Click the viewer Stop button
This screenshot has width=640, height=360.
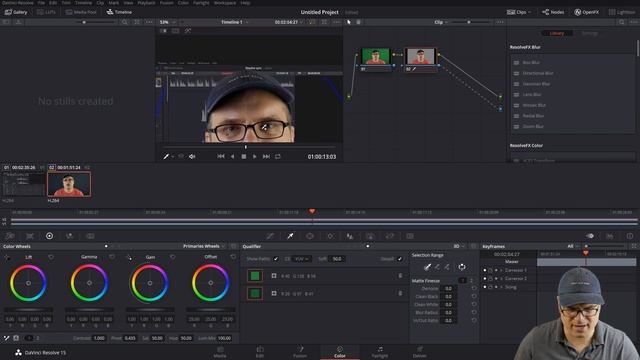click(x=244, y=157)
